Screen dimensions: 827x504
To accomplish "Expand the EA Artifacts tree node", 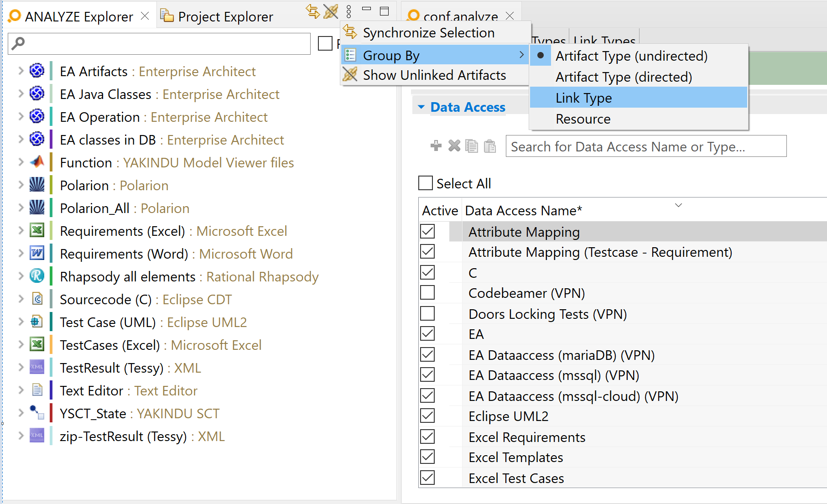I will coord(21,71).
